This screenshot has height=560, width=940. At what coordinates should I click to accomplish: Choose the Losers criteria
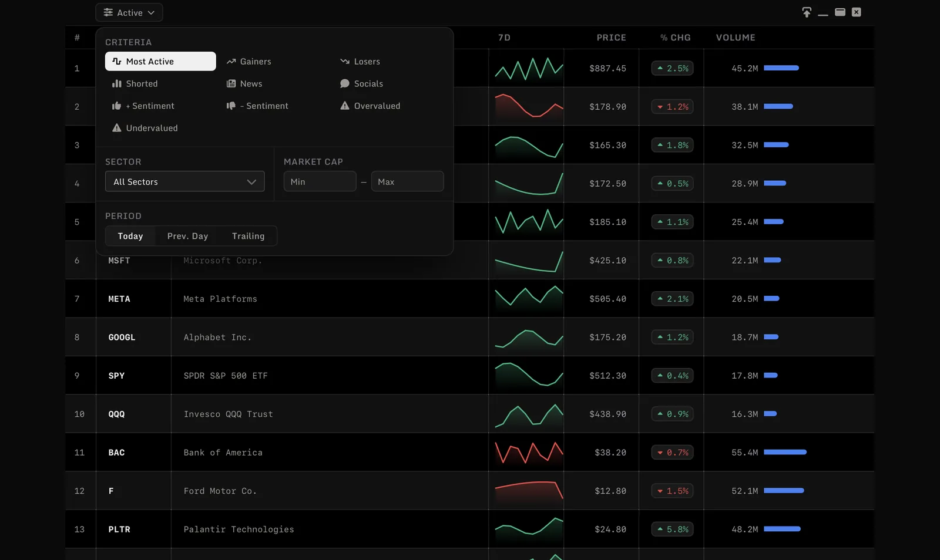click(360, 62)
